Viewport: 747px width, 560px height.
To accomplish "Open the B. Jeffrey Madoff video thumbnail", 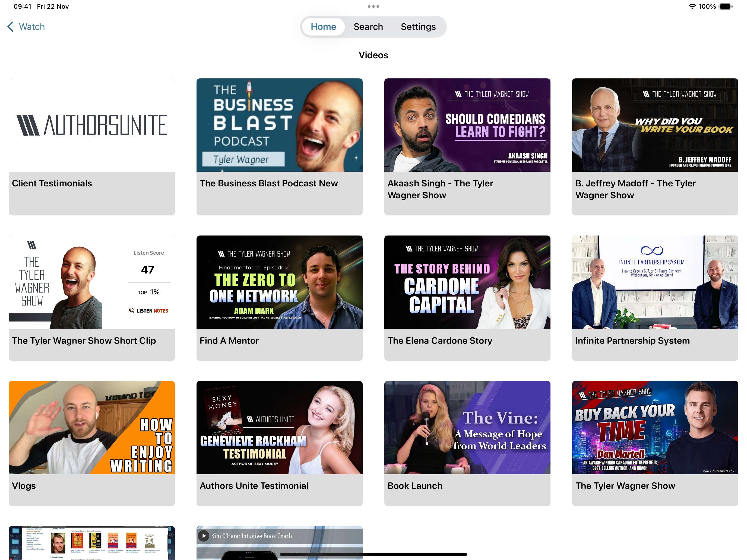I will 655,125.
